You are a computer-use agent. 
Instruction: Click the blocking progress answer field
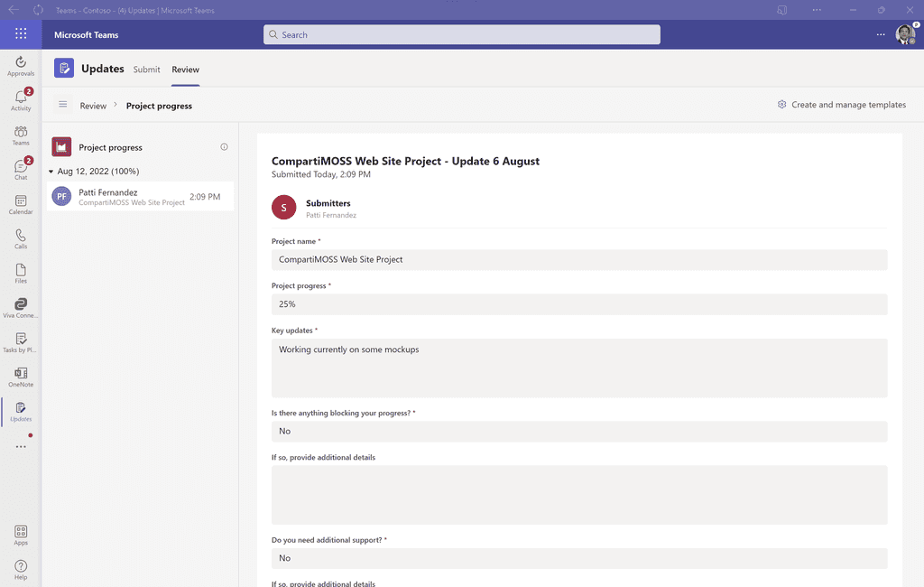pyautogui.click(x=579, y=432)
